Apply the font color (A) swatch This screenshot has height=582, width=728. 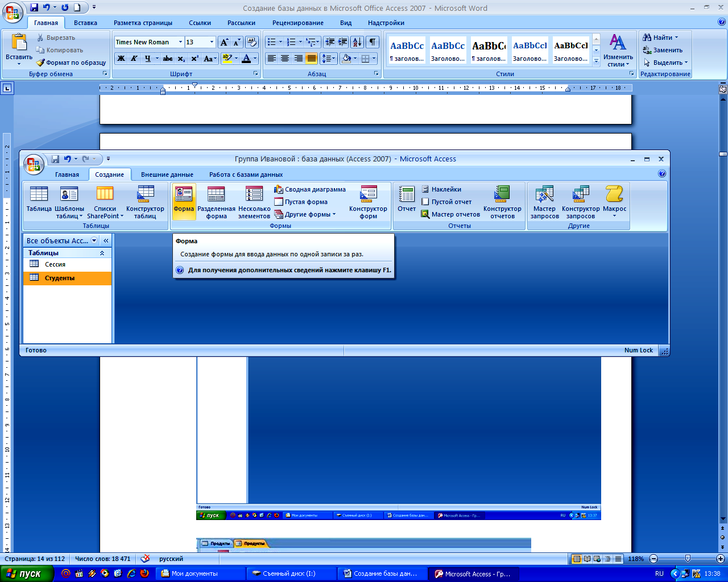(246, 58)
